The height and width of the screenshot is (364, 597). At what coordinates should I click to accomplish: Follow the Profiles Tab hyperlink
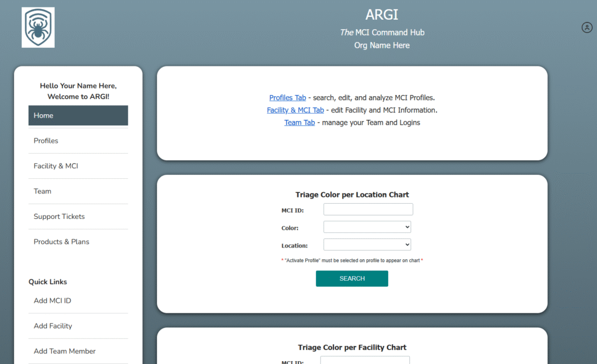click(x=287, y=98)
